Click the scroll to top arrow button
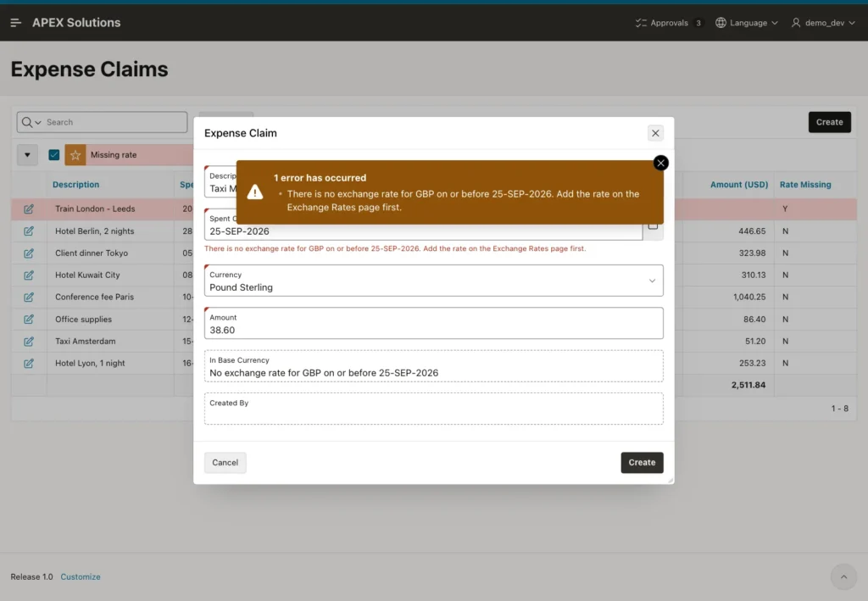The height and width of the screenshot is (601, 868). 843,576
